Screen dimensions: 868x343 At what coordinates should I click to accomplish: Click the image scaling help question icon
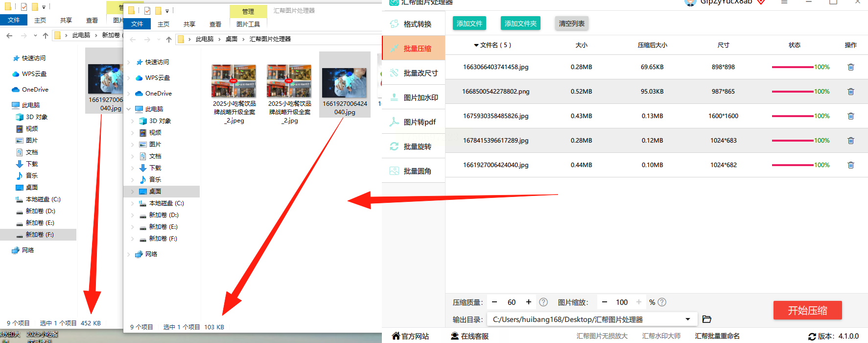662,302
